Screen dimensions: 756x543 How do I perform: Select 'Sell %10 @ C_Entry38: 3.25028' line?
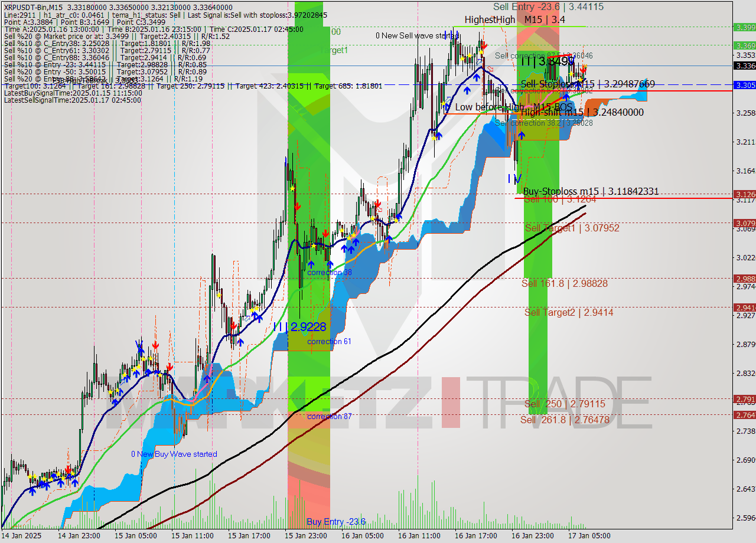pos(107,43)
